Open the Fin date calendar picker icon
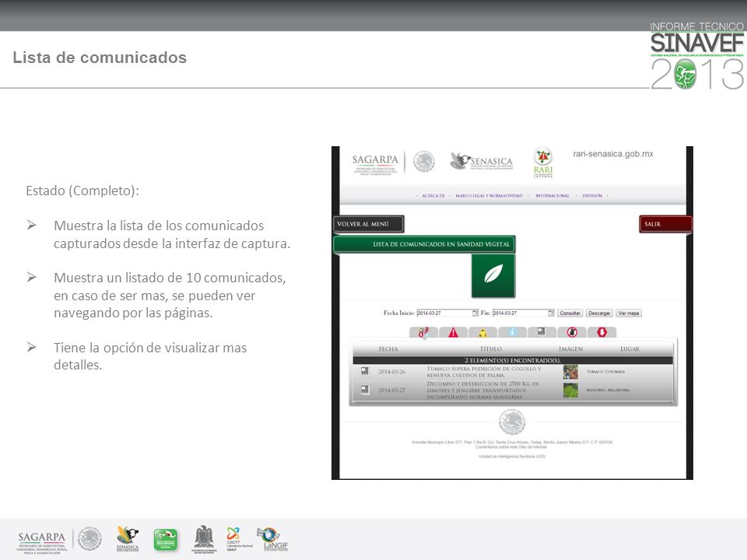The height and width of the screenshot is (560, 747). coord(551,313)
